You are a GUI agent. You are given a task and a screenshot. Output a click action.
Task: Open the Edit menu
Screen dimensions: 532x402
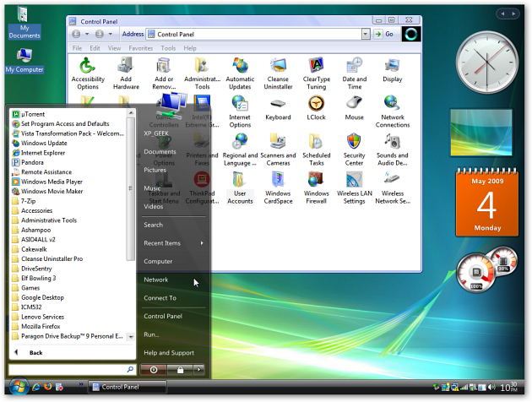(x=95, y=48)
